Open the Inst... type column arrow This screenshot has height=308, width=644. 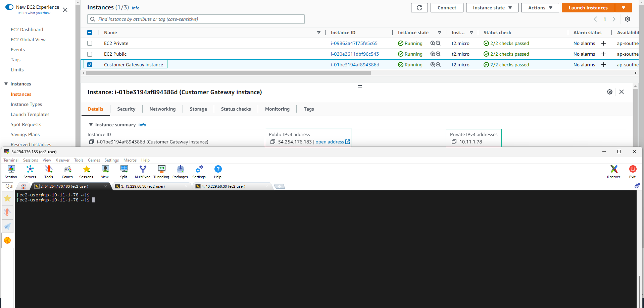pos(472,33)
